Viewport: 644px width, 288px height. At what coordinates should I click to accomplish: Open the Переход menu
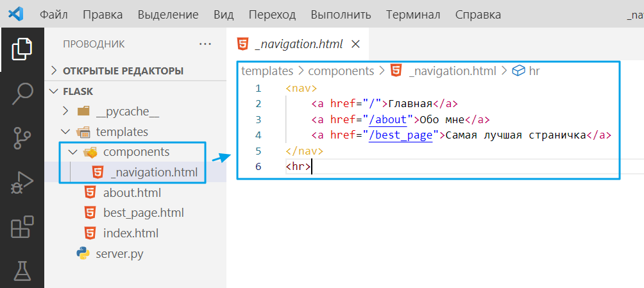click(272, 15)
